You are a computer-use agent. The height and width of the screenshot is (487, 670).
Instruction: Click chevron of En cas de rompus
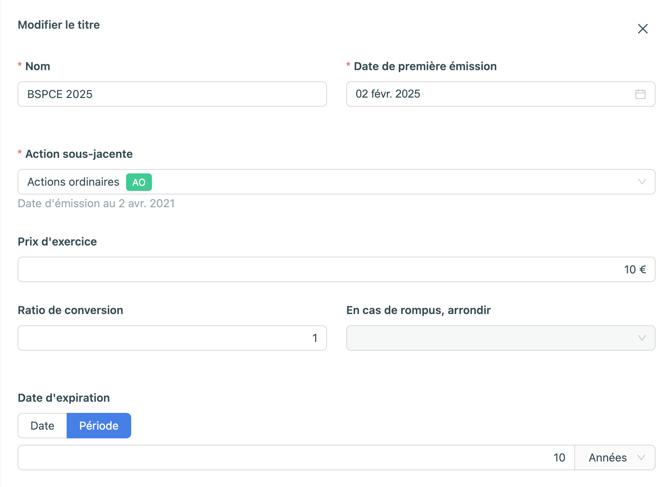[x=641, y=338]
